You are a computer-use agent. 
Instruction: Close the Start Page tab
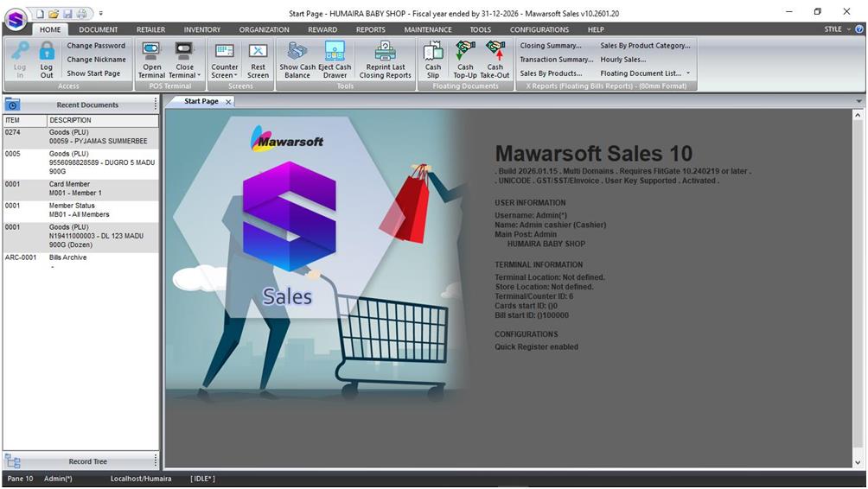228,102
